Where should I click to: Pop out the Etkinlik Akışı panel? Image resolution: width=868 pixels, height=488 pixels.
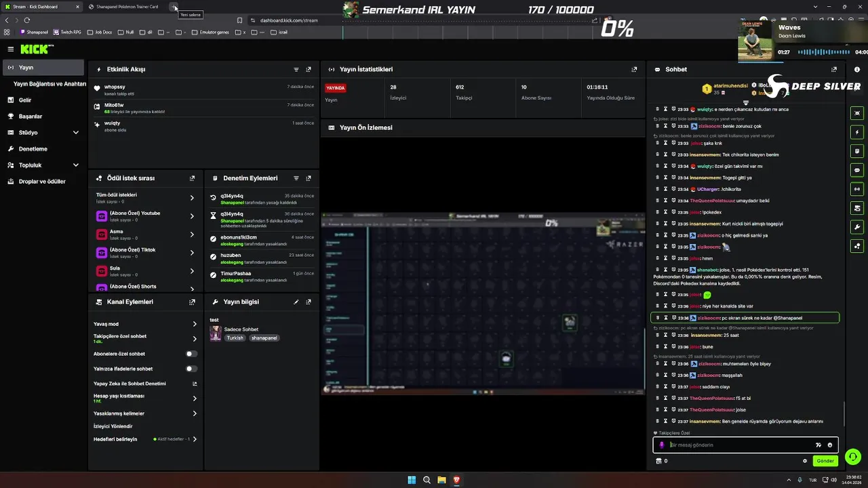[309, 69]
